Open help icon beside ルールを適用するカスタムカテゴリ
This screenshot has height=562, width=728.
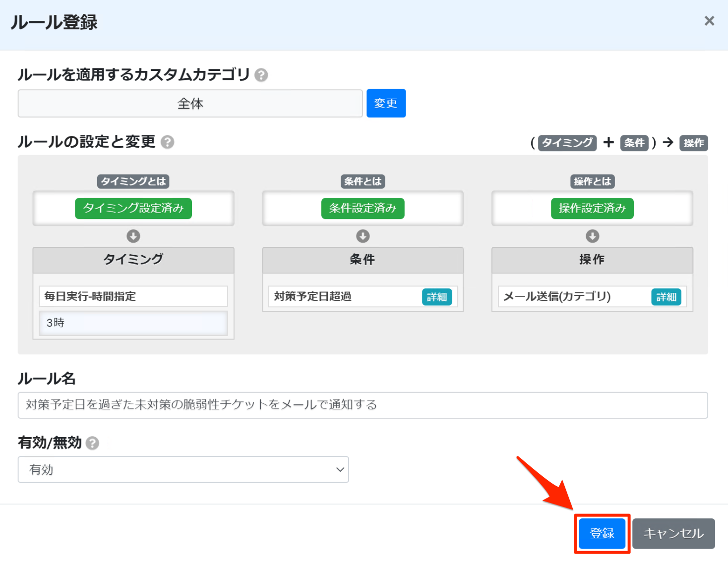261,75
